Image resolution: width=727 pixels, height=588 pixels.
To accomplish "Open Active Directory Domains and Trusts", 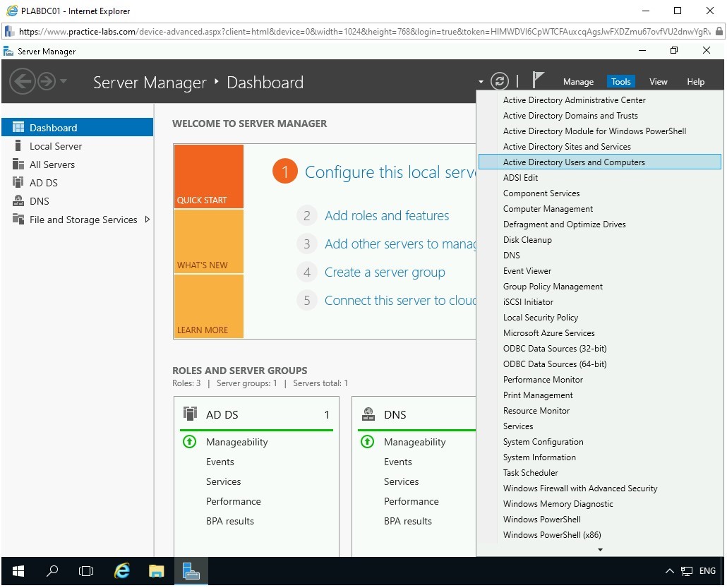I will [x=600, y=116].
